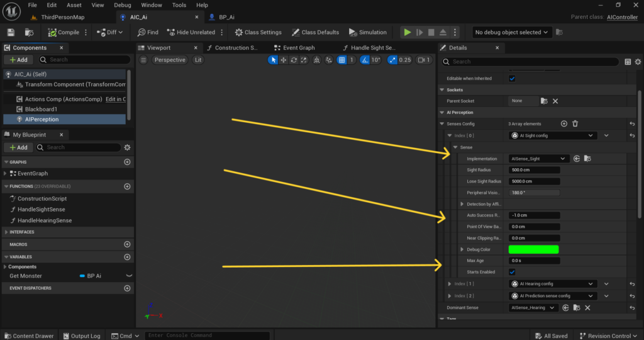
Task: Clear the Dominant Sense value
Action: tap(588, 308)
